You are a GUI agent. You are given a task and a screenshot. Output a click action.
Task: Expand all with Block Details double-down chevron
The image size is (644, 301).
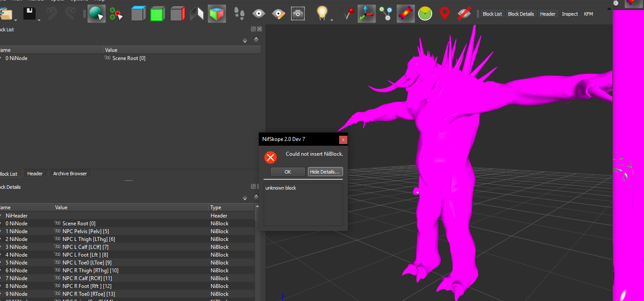pyautogui.click(x=245, y=197)
